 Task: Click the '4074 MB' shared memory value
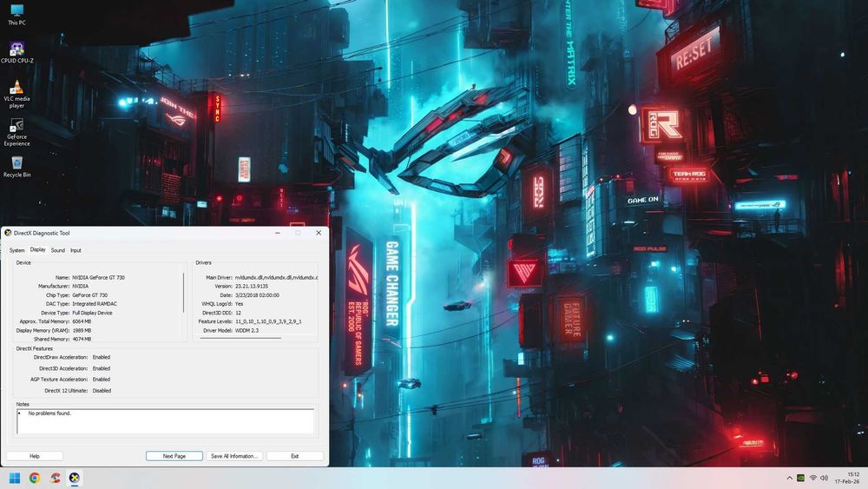(82, 339)
